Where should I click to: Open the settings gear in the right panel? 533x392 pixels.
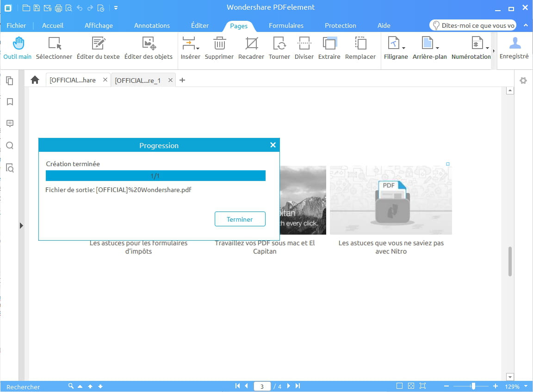523,81
